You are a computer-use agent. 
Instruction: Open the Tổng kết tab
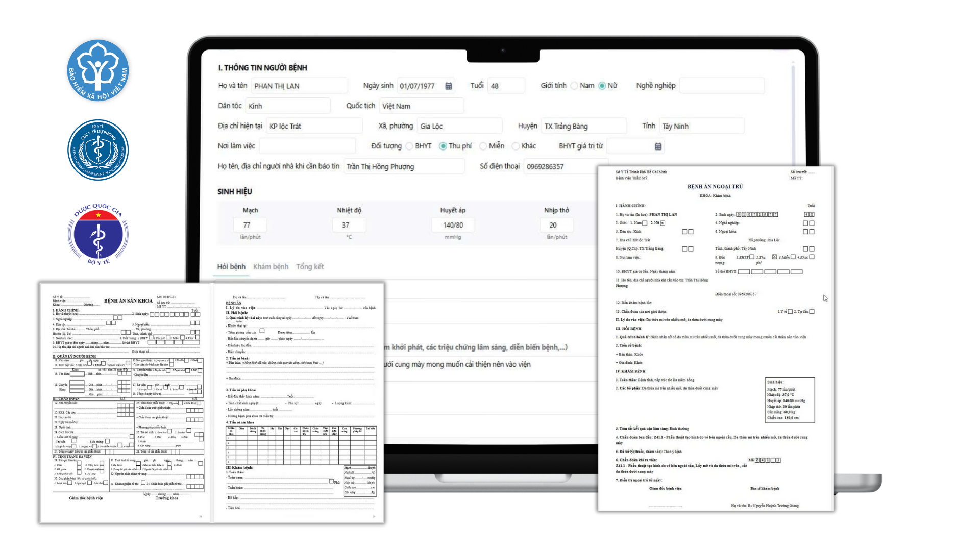tap(309, 266)
